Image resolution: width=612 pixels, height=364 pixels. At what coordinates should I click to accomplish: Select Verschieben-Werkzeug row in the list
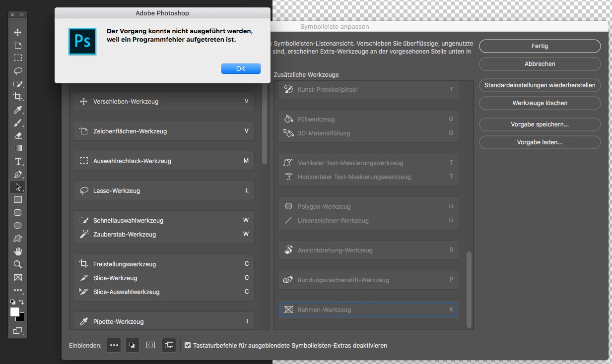164,101
